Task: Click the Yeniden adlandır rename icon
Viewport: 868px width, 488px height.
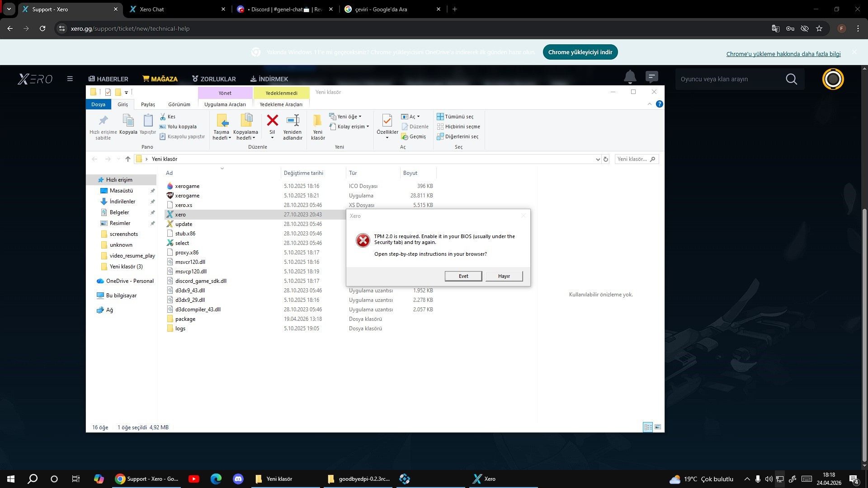Action: [x=292, y=121]
